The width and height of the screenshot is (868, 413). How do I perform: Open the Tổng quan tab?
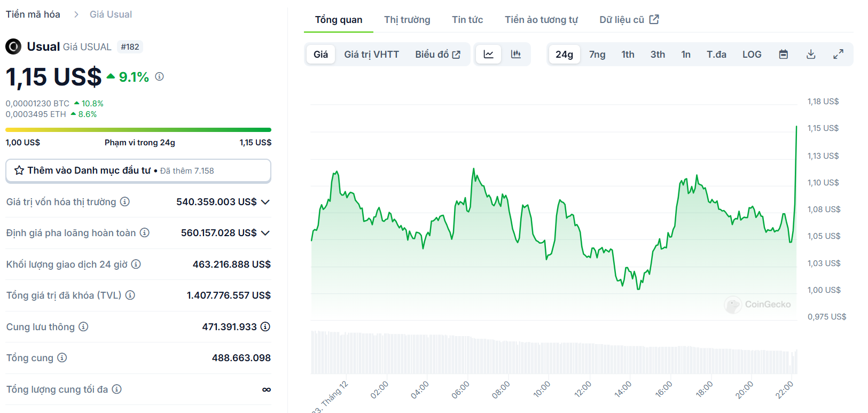339,20
